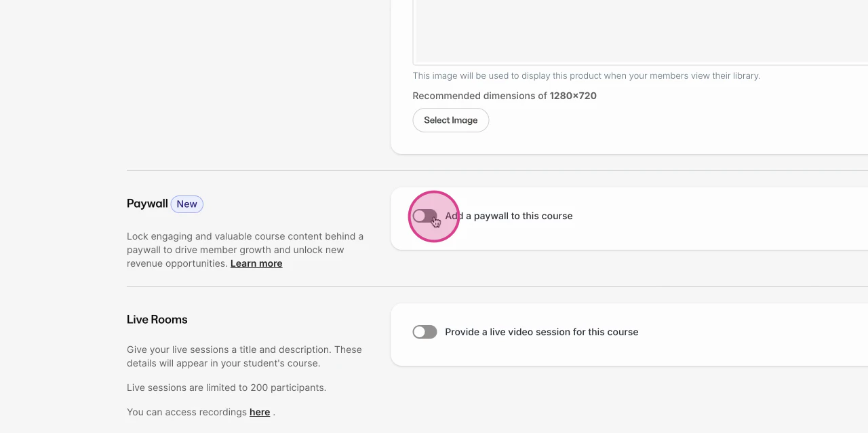
Task: Click the Paywall section heading
Action: coord(146,204)
